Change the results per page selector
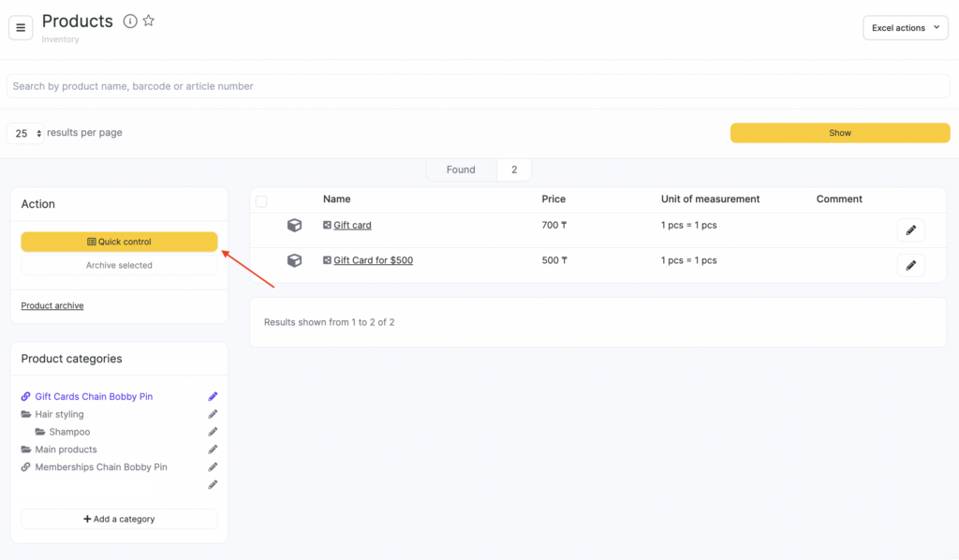Viewport: 959px width, 560px height. coord(27,134)
